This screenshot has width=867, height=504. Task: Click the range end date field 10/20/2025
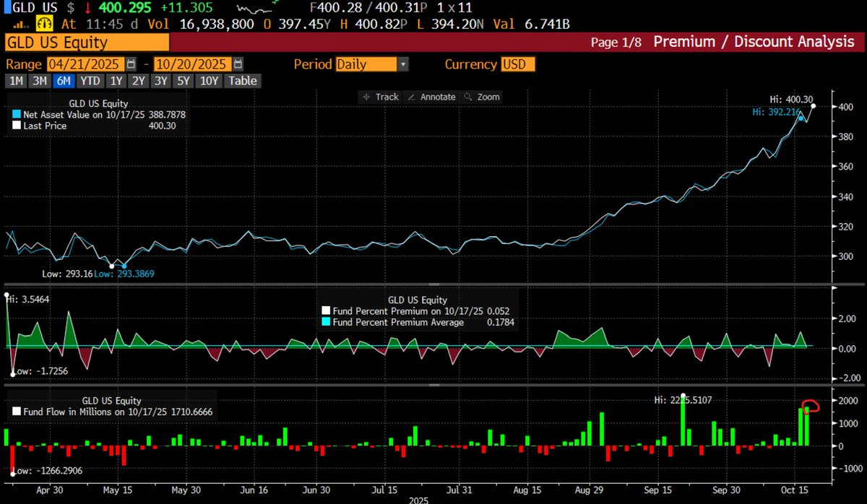193,64
